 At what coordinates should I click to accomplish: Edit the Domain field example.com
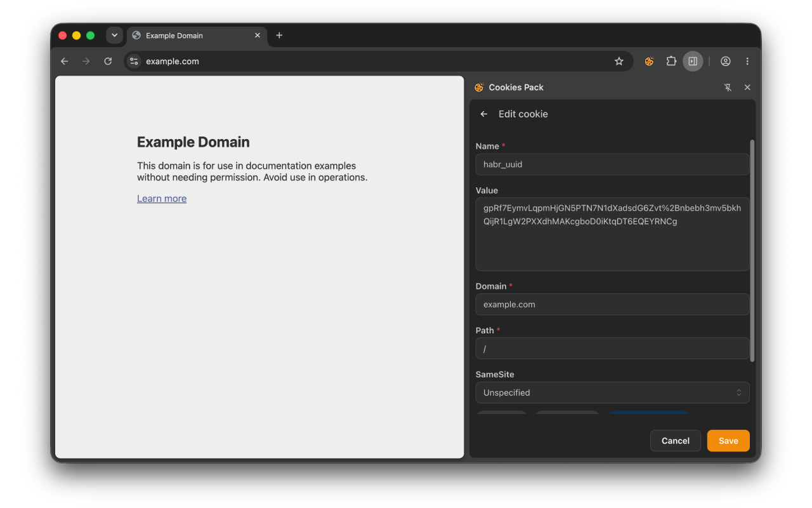(x=612, y=304)
